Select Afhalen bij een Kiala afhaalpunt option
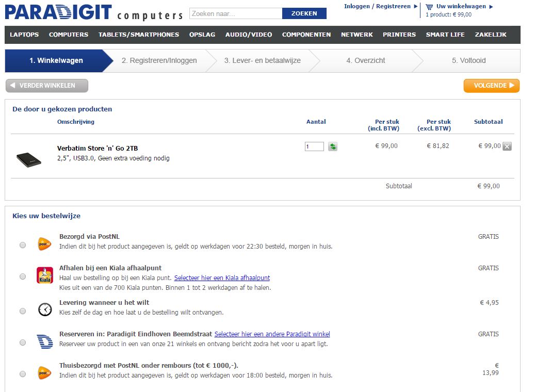Screen dimensions: 535x392 tap(23, 276)
